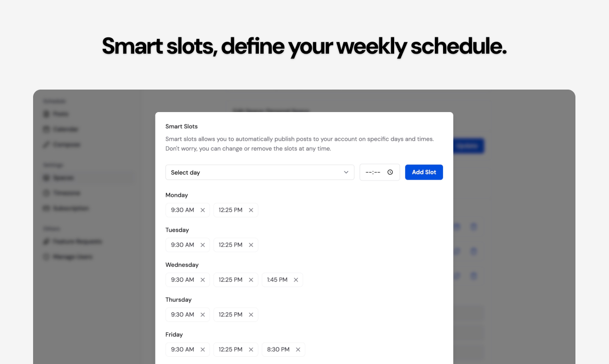This screenshot has width=609, height=364.
Task: Remove Monday's 9:30 AM slot
Action: point(202,210)
